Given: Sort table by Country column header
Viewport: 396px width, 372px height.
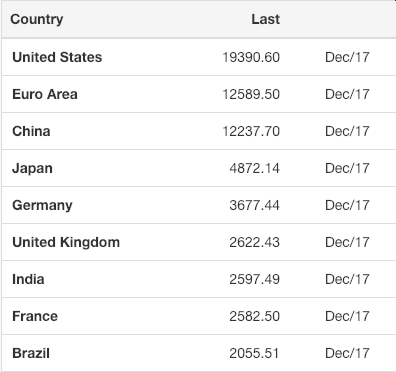Looking at the screenshot, I should 37,19.
